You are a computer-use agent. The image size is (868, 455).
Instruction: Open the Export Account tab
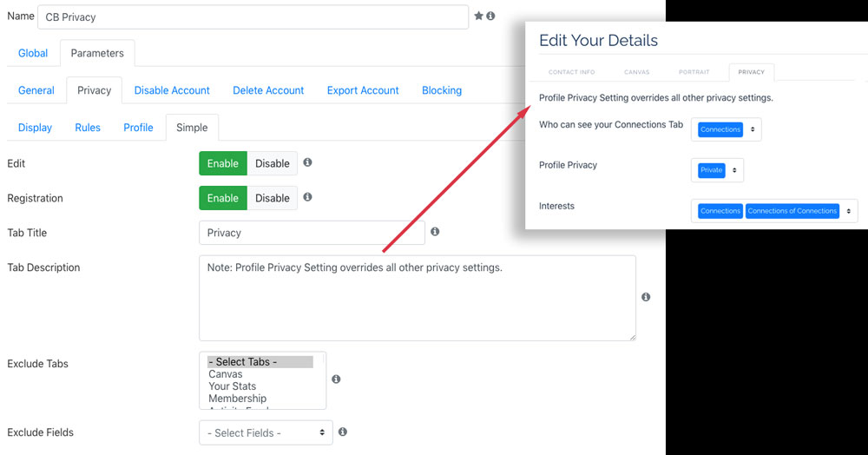[x=363, y=90]
